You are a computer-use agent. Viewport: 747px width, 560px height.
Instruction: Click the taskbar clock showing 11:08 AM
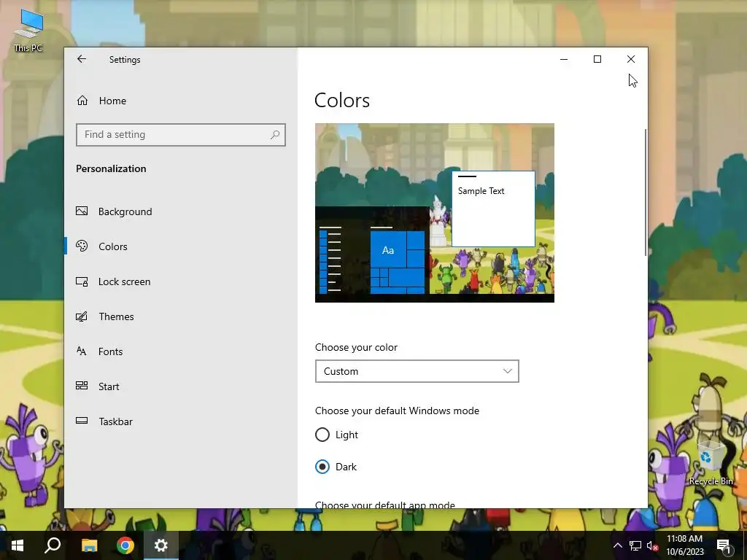tap(684, 545)
